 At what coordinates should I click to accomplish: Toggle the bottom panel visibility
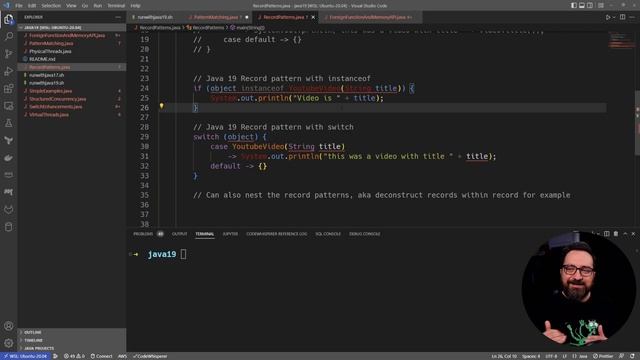[582, 5]
